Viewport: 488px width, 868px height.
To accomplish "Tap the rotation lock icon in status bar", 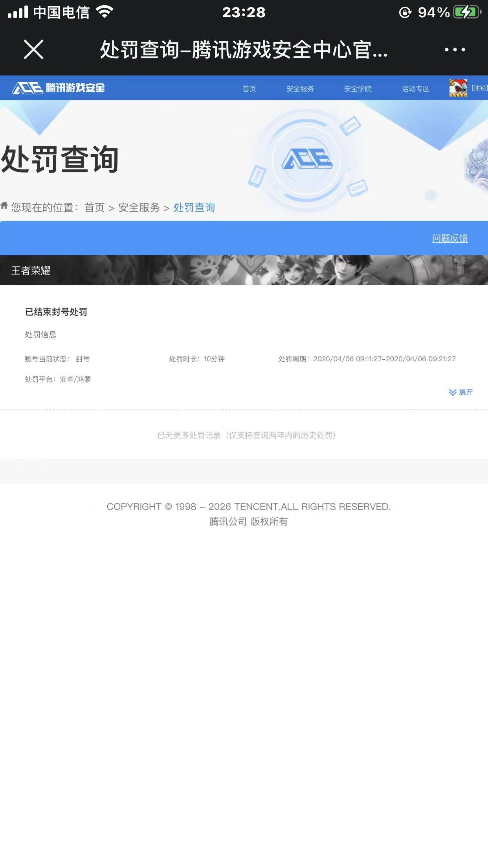I will [405, 13].
